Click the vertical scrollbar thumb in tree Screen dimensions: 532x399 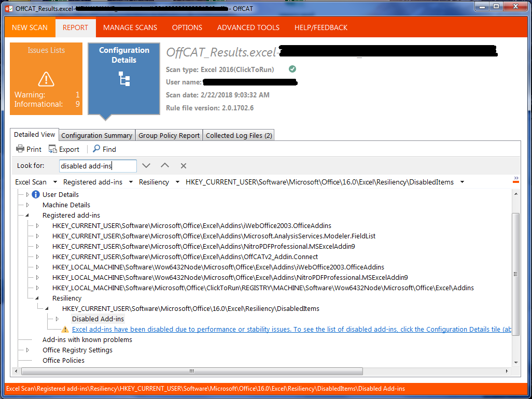pos(516,274)
